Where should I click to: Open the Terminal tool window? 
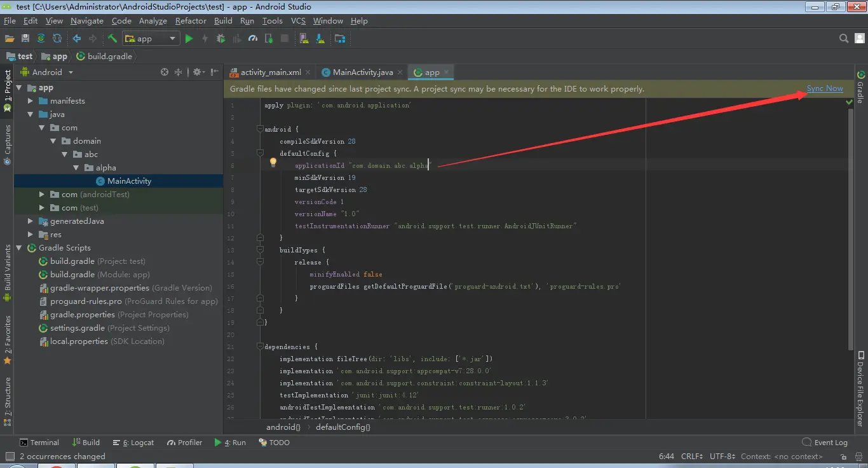(x=39, y=443)
